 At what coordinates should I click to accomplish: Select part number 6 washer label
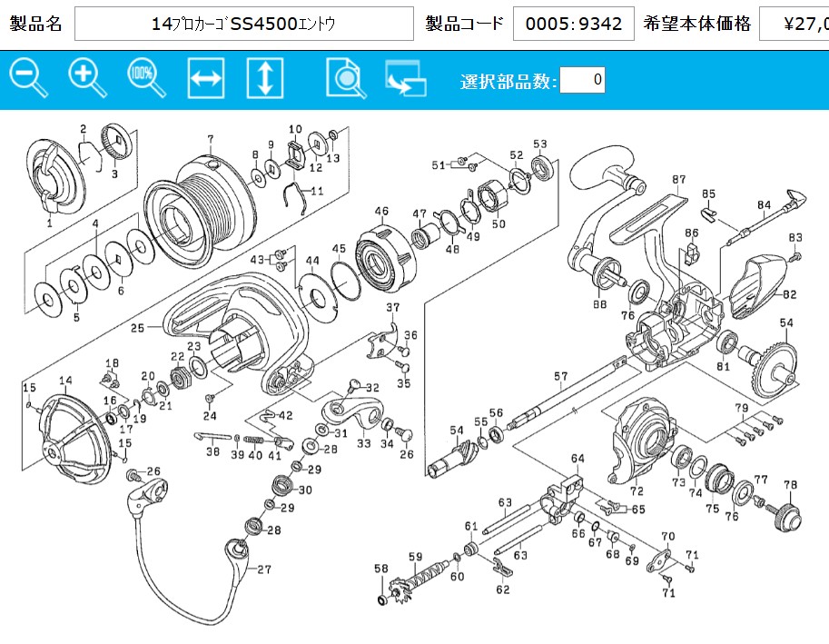(121, 291)
